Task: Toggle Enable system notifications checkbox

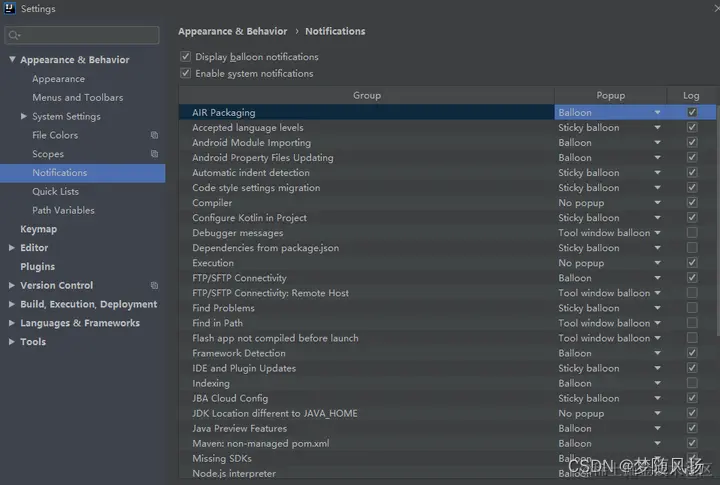Action: (x=186, y=73)
